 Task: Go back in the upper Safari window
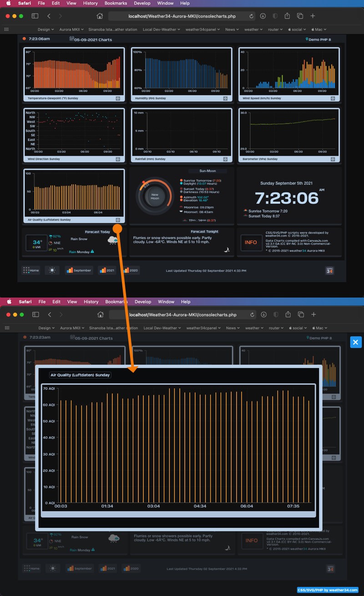click(x=49, y=16)
